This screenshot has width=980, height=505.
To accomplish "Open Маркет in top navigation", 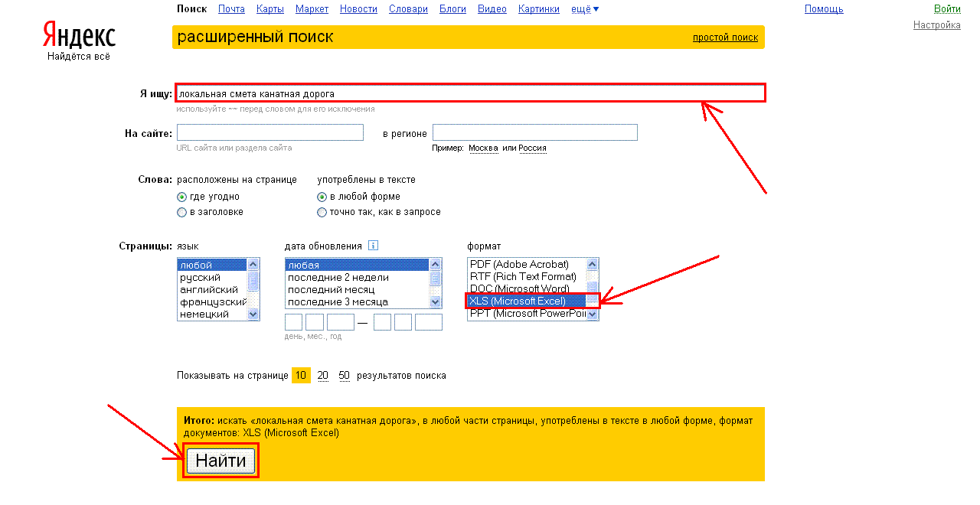I will tap(312, 9).
